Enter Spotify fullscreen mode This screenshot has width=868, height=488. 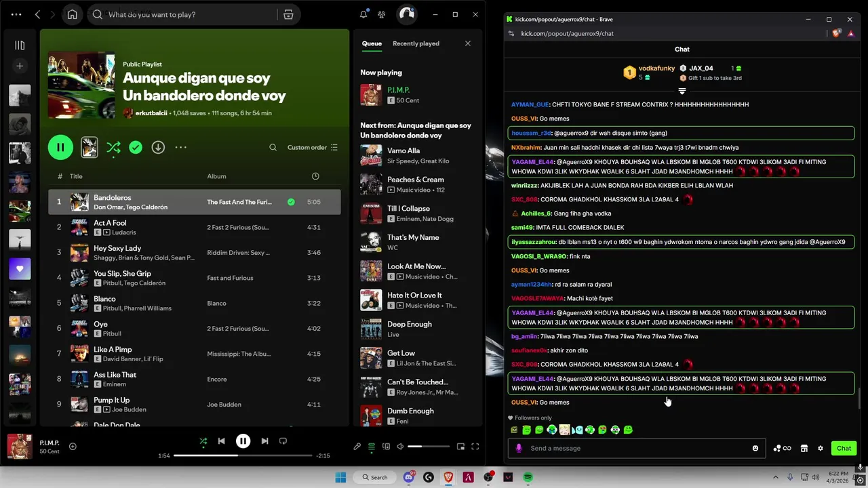(475, 447)
